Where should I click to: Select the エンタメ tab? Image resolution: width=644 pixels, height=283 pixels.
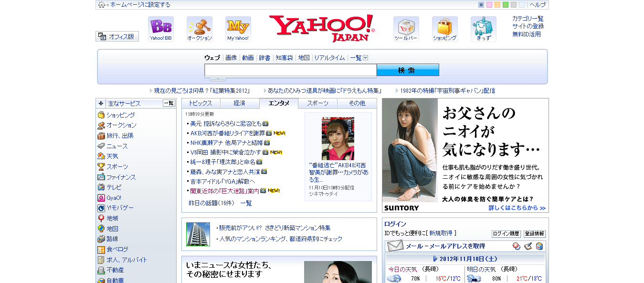pyautogui.click(x=279, y=103)
